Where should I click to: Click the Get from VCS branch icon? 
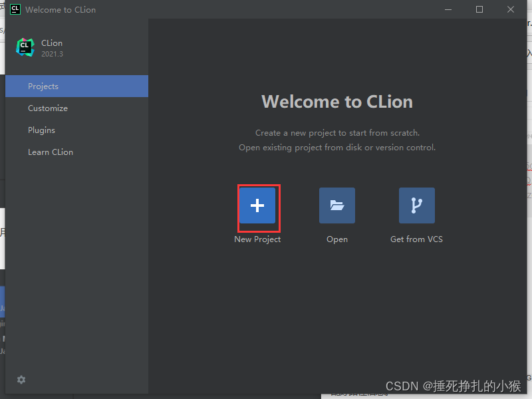pyautogui.click(x=417, y=205)
